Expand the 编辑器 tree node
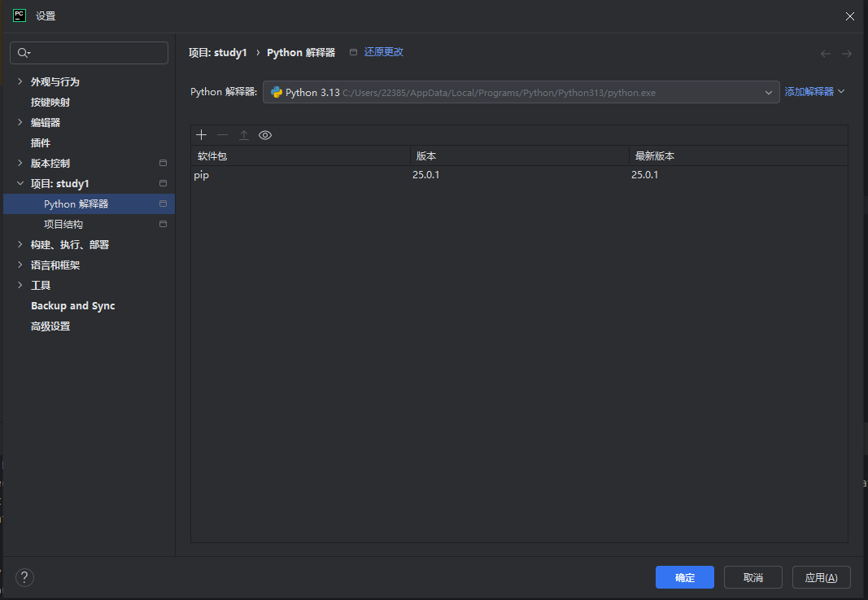This screenshot has width=868, height=600. coord(20,122)
